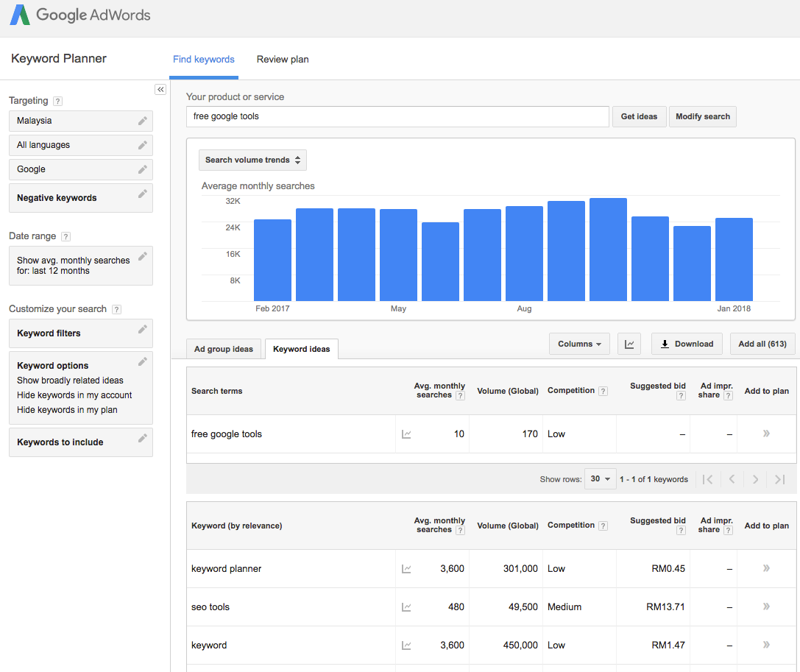Open Targeting help question mark
The image size is (800, 672).
click(x=57, y=101)
